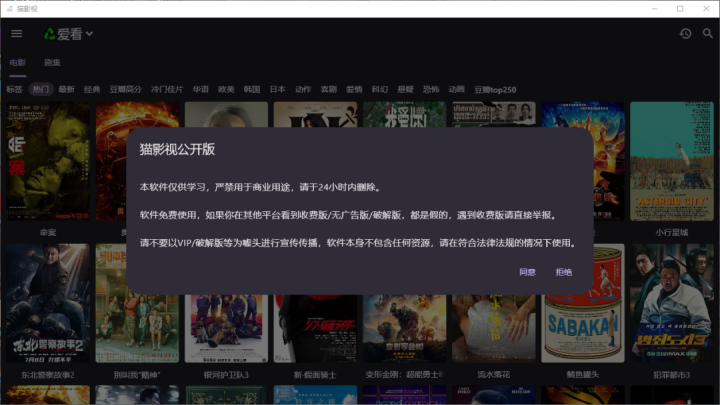Expand the 爱看 source dropdown
This screenshot has width=720, height=405.
(89, 34)
